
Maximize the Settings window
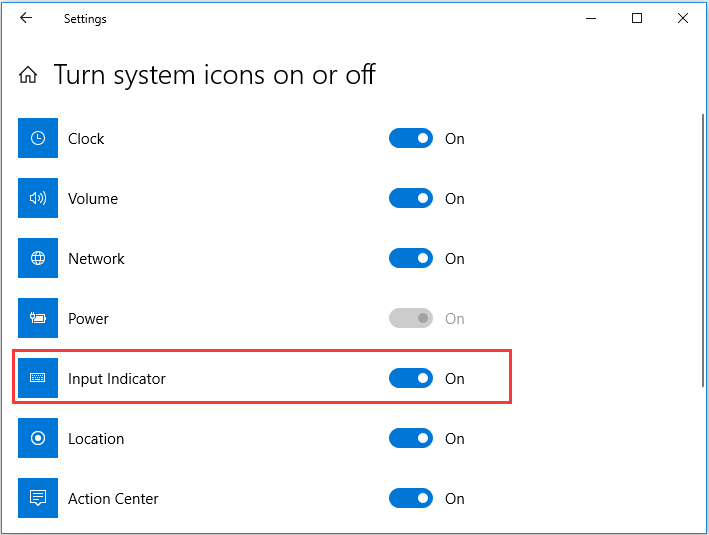pyautogui.click(x=637, y=18)
